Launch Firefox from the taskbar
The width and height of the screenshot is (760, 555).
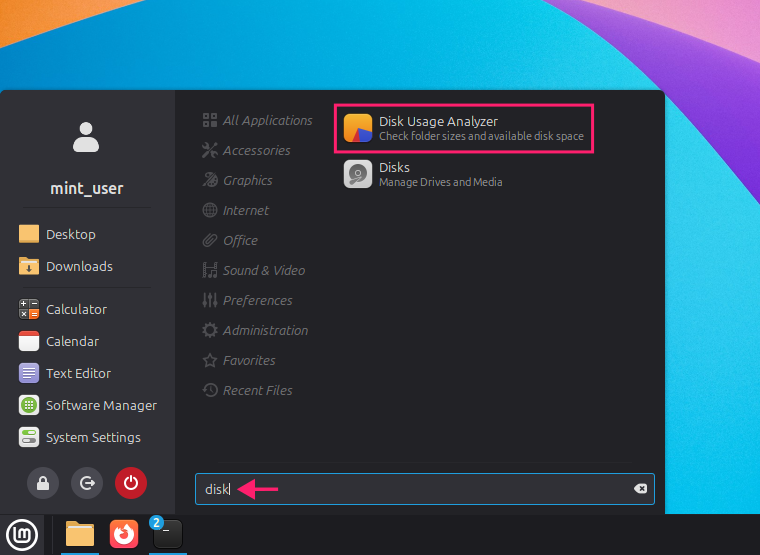pos(124,534)
